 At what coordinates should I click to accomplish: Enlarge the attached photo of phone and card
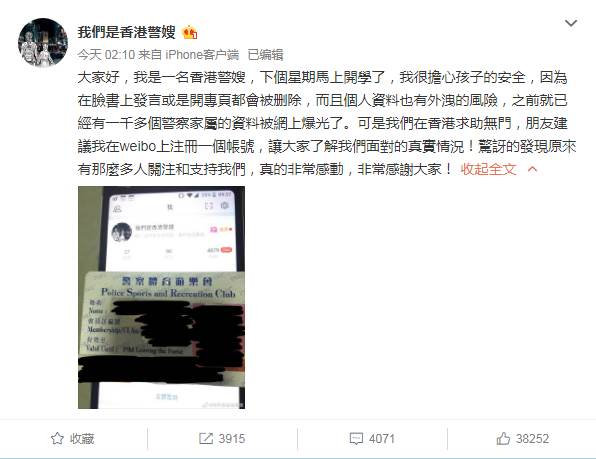[x=162, y=298]
